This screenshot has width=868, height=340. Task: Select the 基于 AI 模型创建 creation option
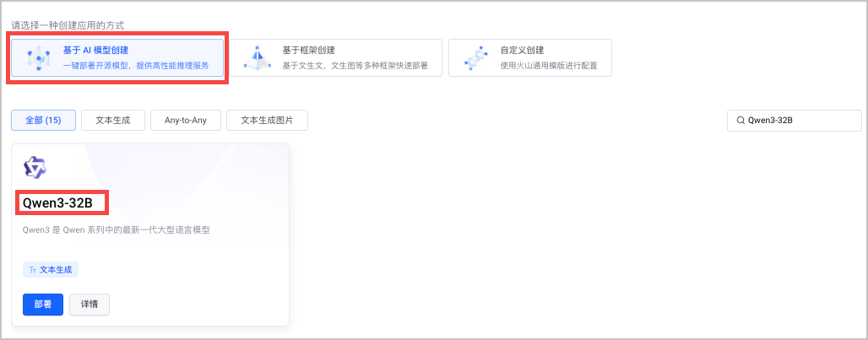(117, 57)
